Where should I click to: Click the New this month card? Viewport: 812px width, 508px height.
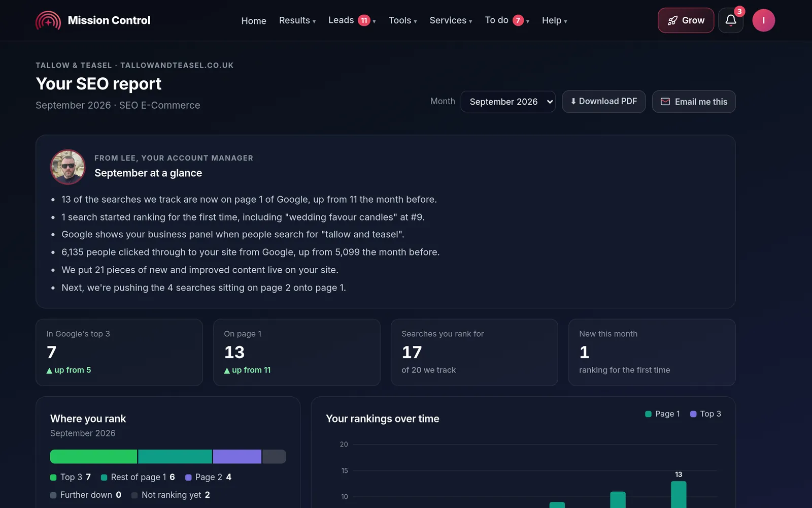(652, 352)
